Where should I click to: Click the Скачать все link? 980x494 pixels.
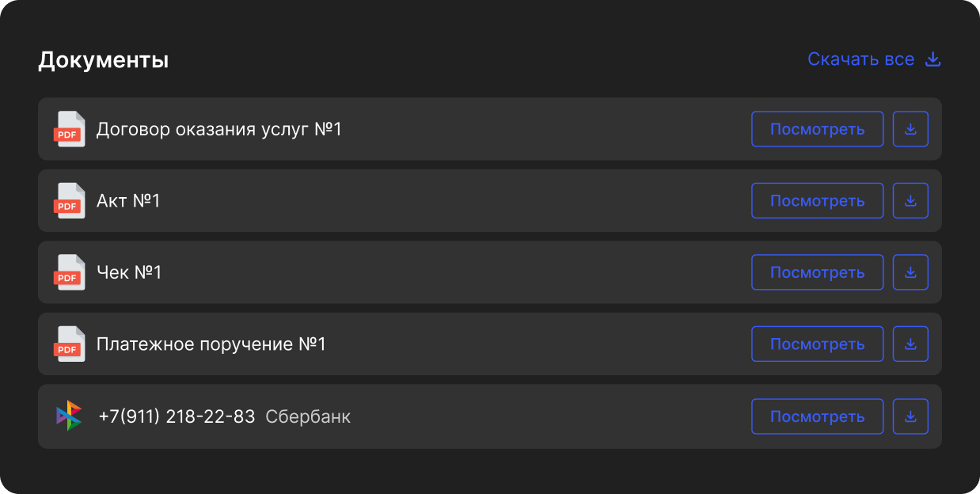pos(860,59)
